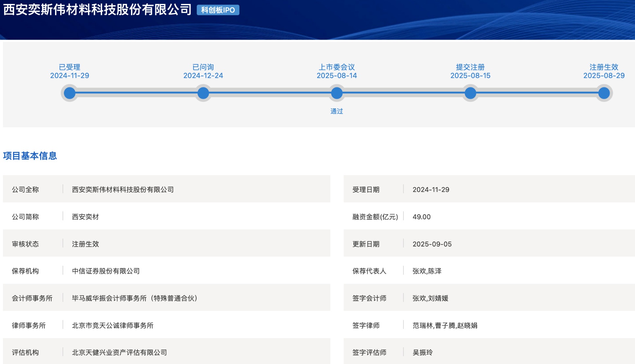Click the 上市委会议 timeline node circle

(337, 93)
